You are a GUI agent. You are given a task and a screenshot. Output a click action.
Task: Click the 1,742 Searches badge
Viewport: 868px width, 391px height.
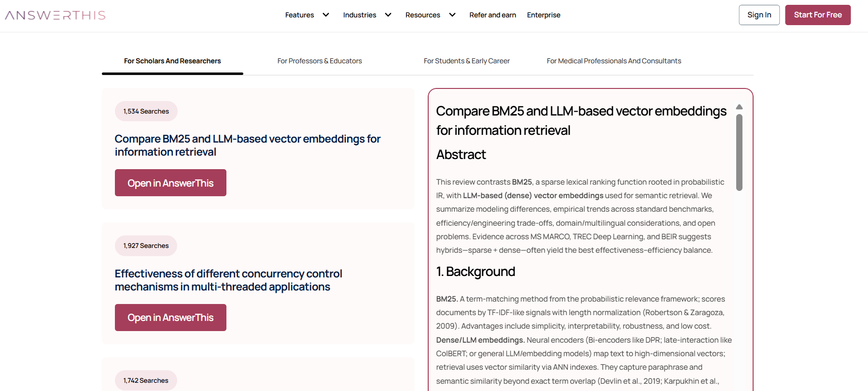point(146,380)
